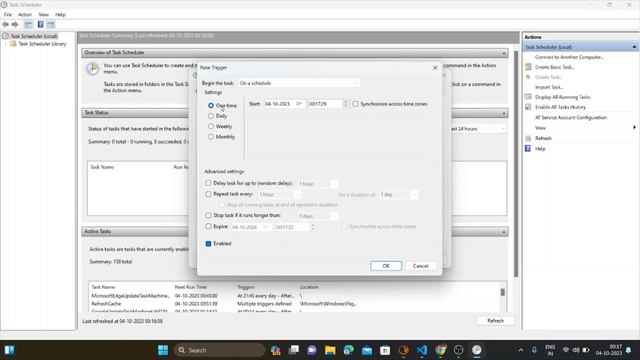This screenshot has height=360, width=640.
Task: Click the Display All Running Tasks icon
Action: pyautogui.click(x=528, y=97)
